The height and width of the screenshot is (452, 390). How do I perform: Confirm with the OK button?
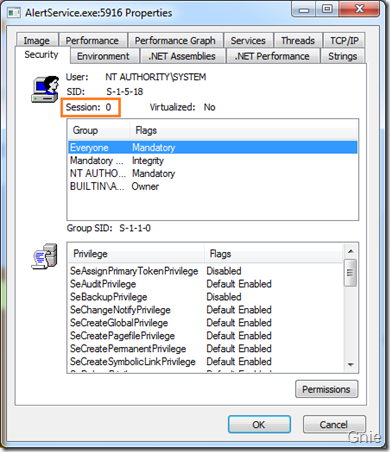click(x=259, y=424)
